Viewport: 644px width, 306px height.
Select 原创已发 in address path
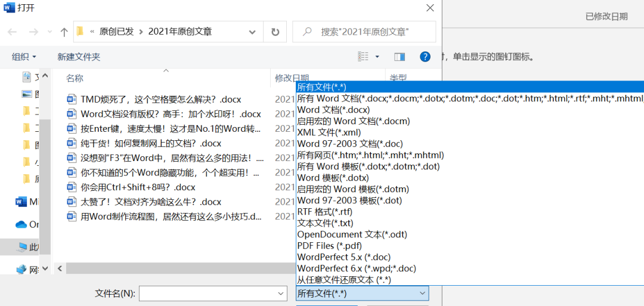coord(117,32)
